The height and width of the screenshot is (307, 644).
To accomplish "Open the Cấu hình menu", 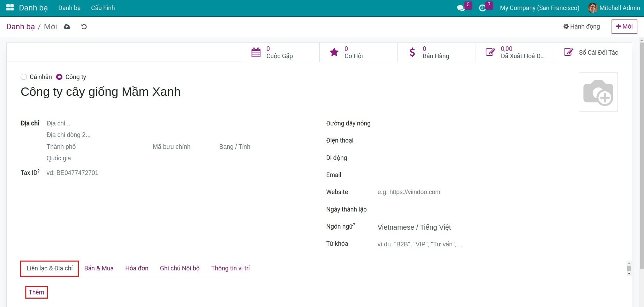I will click(103, 8).
